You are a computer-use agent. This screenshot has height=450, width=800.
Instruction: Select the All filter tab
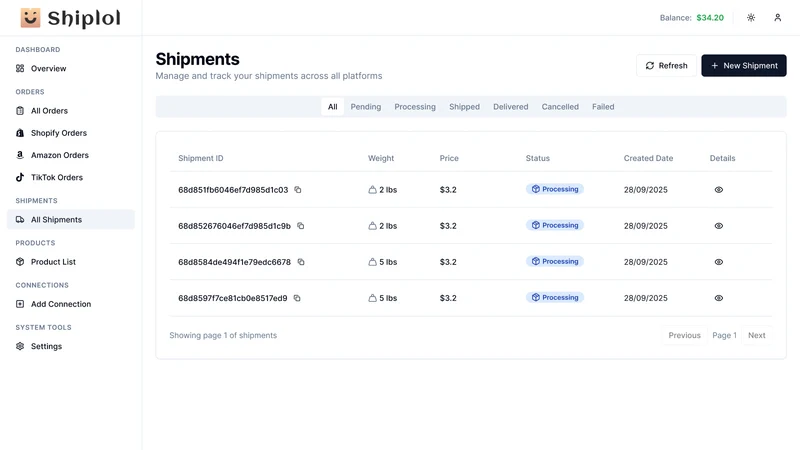[333, 107]
